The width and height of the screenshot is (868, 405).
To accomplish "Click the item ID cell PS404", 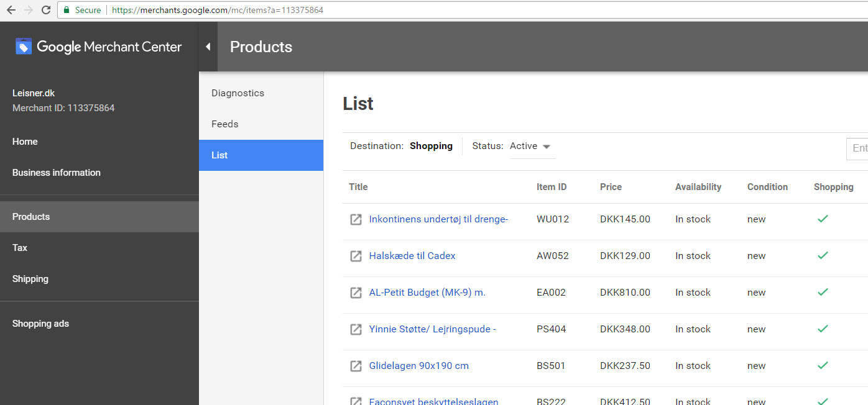I will (551, 329).
